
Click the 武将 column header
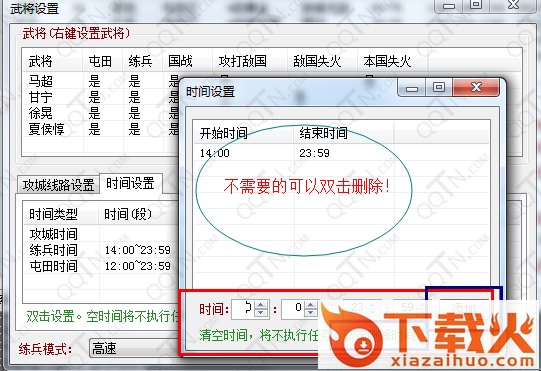52,61
